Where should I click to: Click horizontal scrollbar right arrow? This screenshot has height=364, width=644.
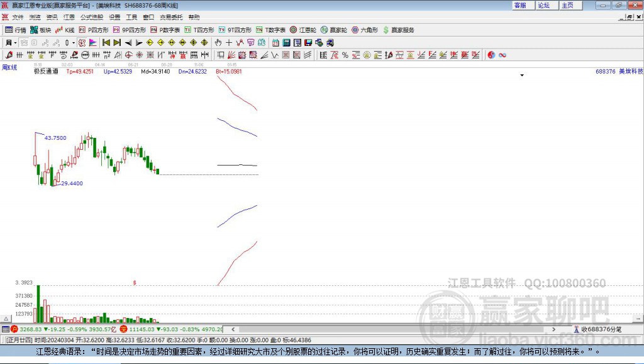(553, 329)
